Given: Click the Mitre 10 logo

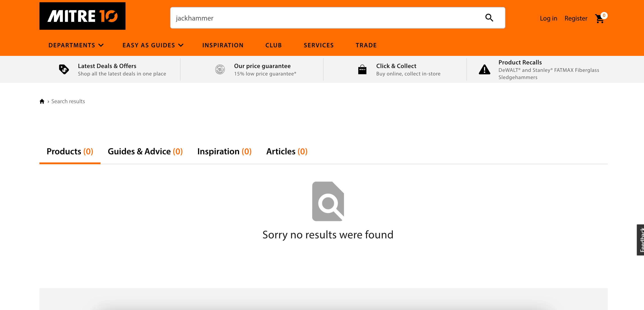Looking at the screenshot, I should coord(82,16).
